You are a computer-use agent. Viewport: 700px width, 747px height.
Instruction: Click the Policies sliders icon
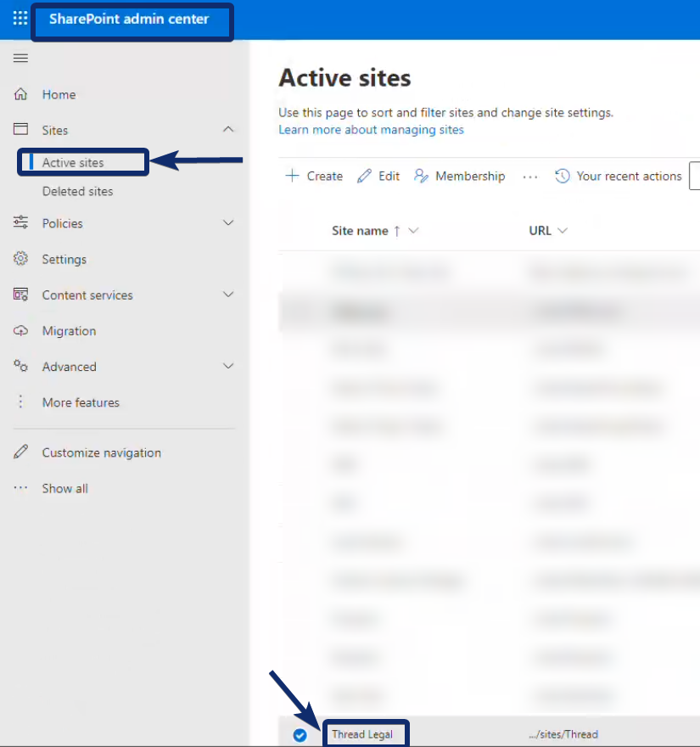[x=20, y=222]
